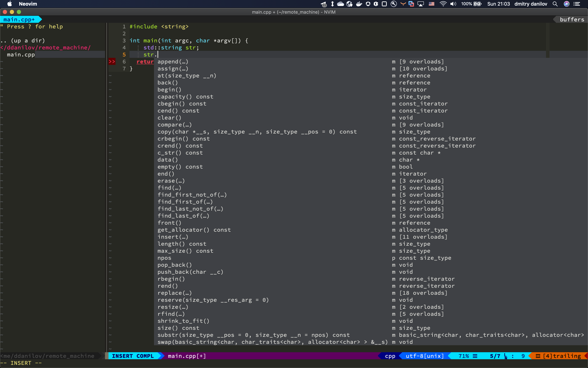
Task: Click main.cpp[+] in the statusline
Action: 187,356
